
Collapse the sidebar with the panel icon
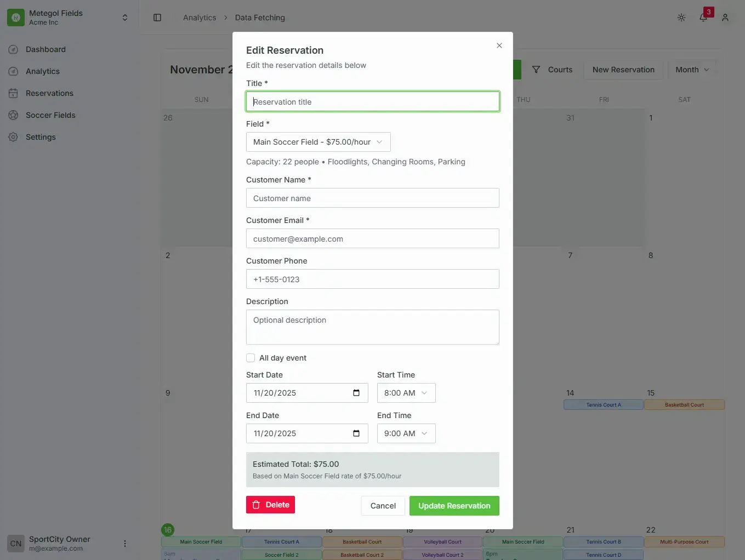(x=157, y=17)
